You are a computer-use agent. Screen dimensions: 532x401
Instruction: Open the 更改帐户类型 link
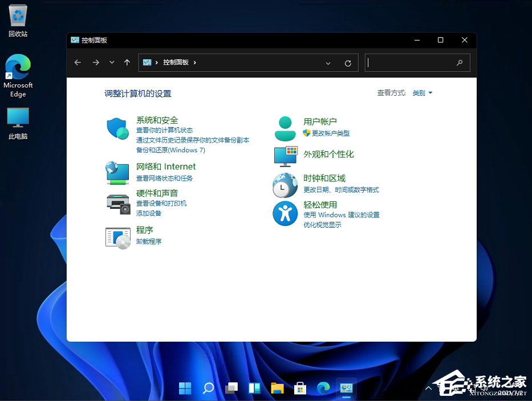coord(331,133)
